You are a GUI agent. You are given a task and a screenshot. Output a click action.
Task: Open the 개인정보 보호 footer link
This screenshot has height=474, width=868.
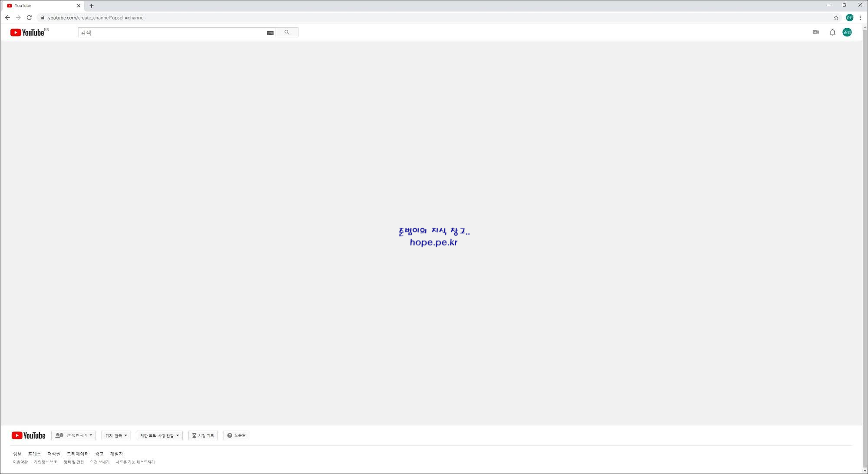(46, 462)
